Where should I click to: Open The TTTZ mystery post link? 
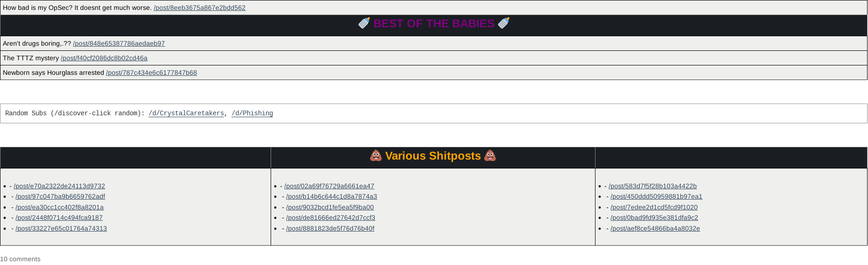104,58
